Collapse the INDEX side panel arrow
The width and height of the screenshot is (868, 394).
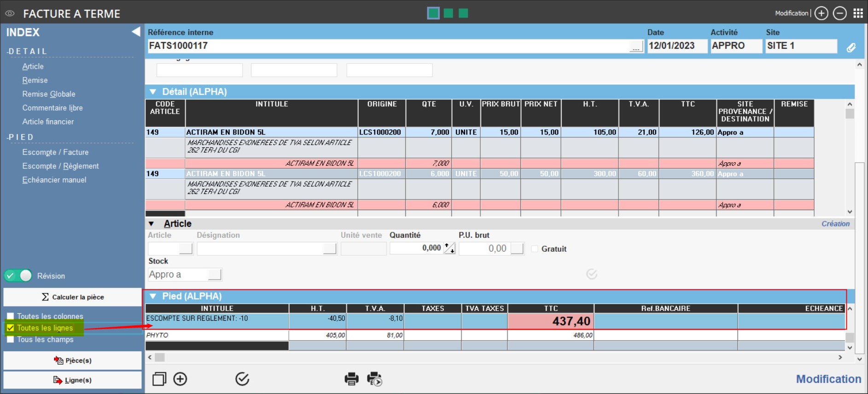(135, 32)
